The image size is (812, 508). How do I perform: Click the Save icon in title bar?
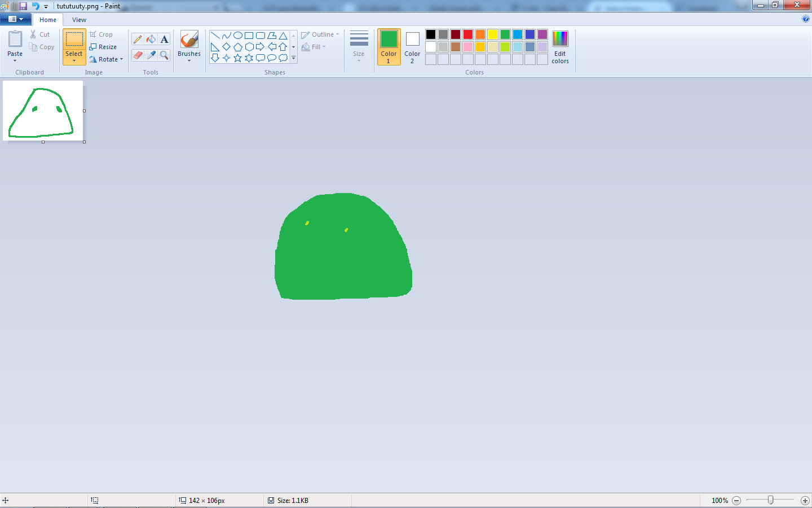pos(23,6)
